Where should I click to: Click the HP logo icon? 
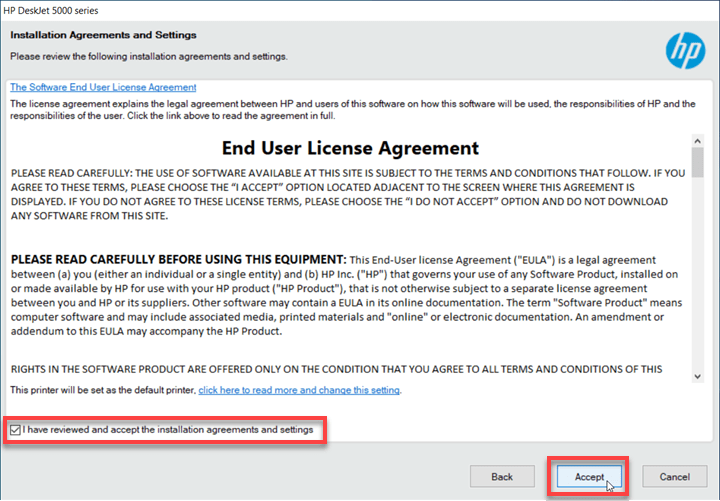click(x=686, y=51)
